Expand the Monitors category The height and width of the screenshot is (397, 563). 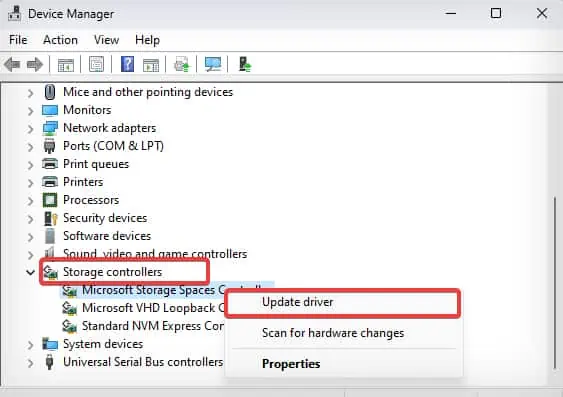pyautogui.click(x=31, y=111)
